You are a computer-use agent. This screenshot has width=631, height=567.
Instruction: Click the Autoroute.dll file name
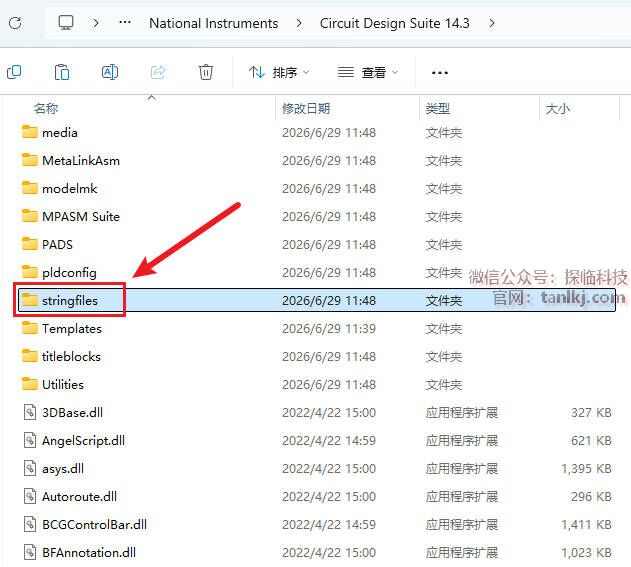click(x=79, y=497)
